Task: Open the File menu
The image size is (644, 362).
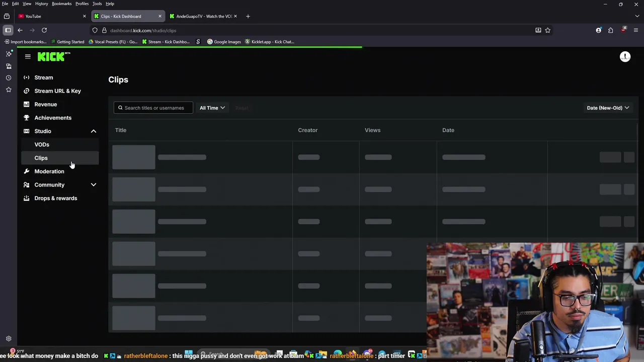Action: point(5,4)
